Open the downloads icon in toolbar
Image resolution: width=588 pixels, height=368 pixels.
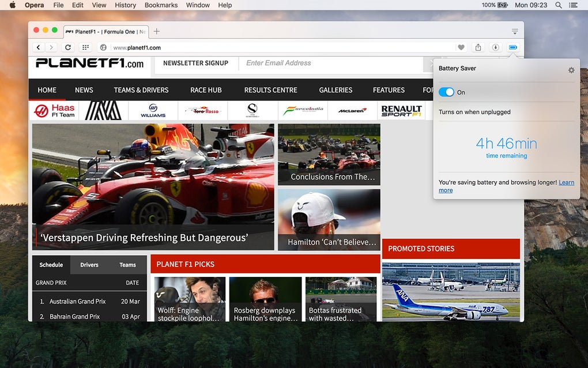tap(495, 47)
